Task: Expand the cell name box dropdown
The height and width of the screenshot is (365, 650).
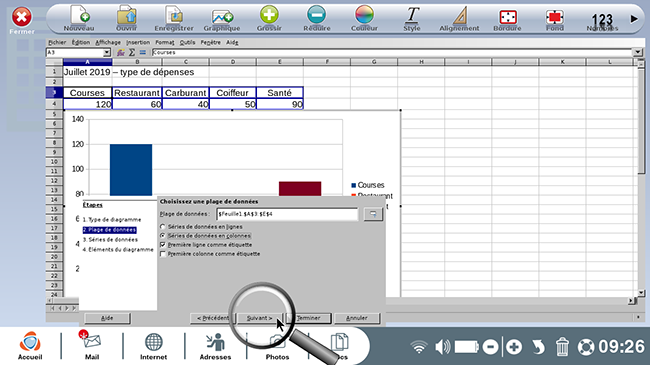Action: 107,53
